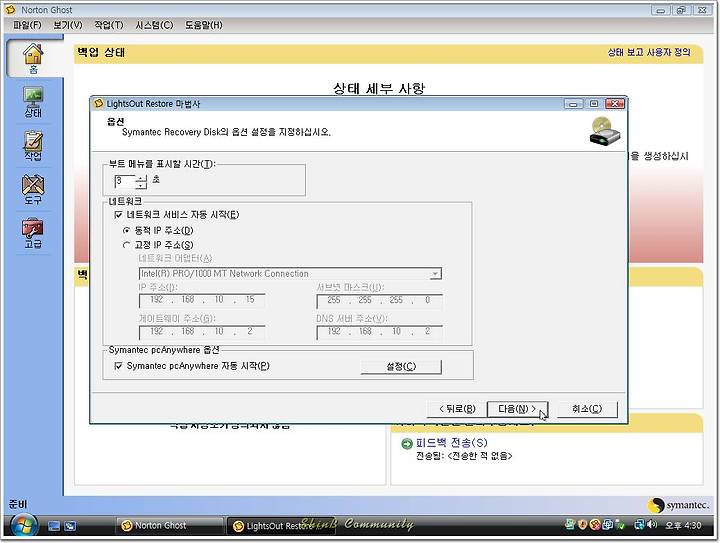
Task: Click the boot menu time input field
Action: (125, 181)
